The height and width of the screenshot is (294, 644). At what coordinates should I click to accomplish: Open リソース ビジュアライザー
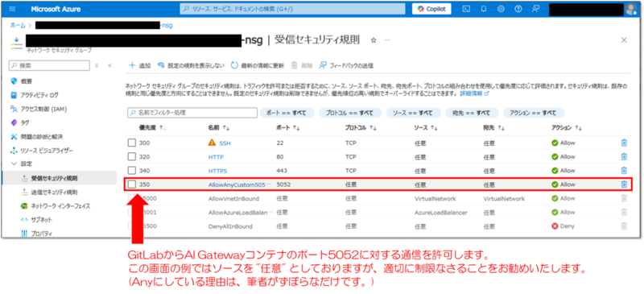[x=47, y=151]
